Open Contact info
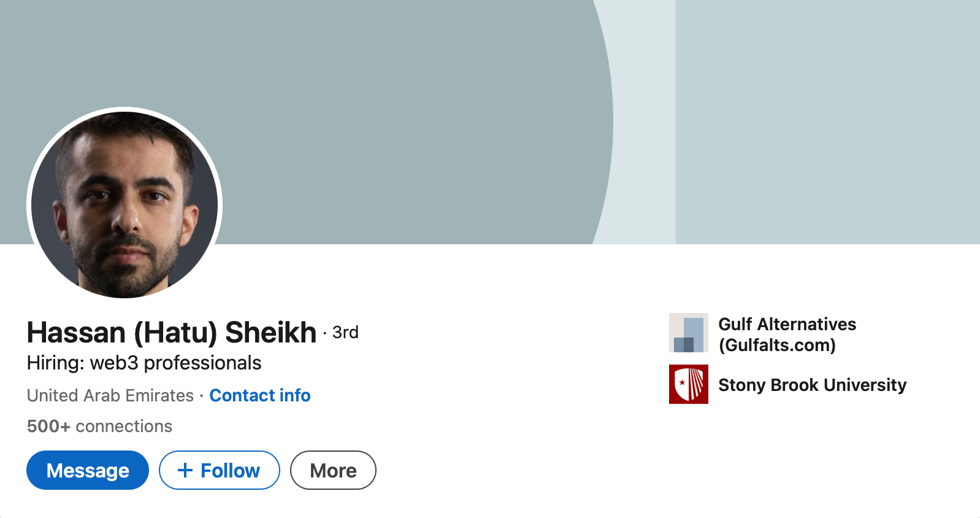This screenshot has height=518, width=980. tap(260, 396)
